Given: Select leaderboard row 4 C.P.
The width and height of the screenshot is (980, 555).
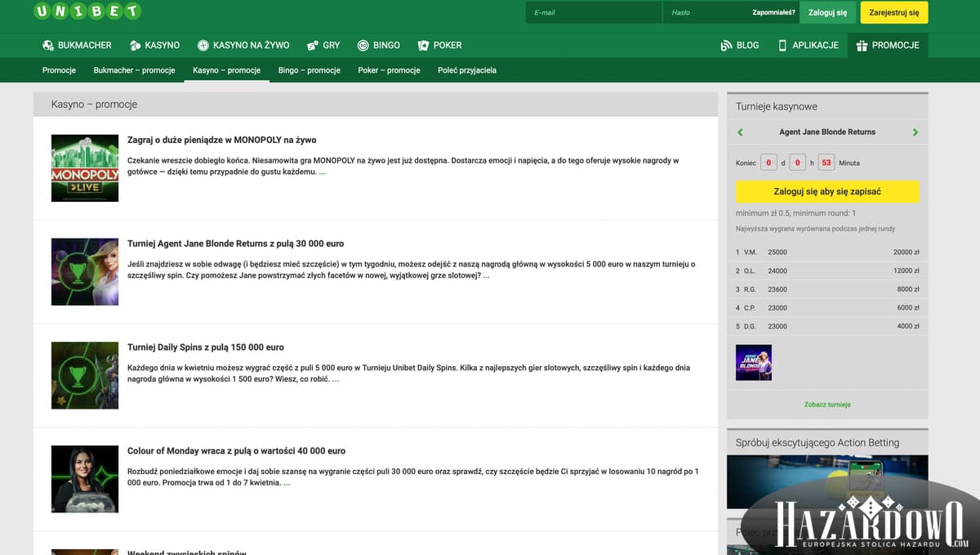Looking at the screenshot, I should 827,308.
